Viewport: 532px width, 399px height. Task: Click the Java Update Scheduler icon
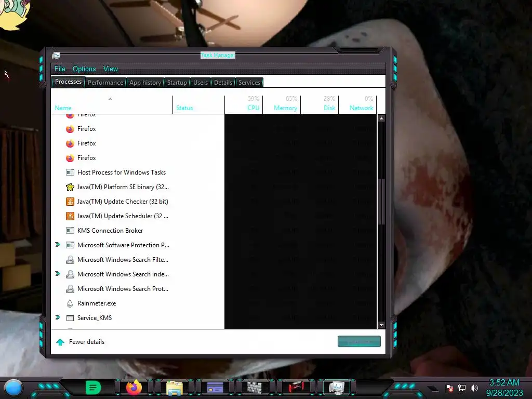[70, 216]
